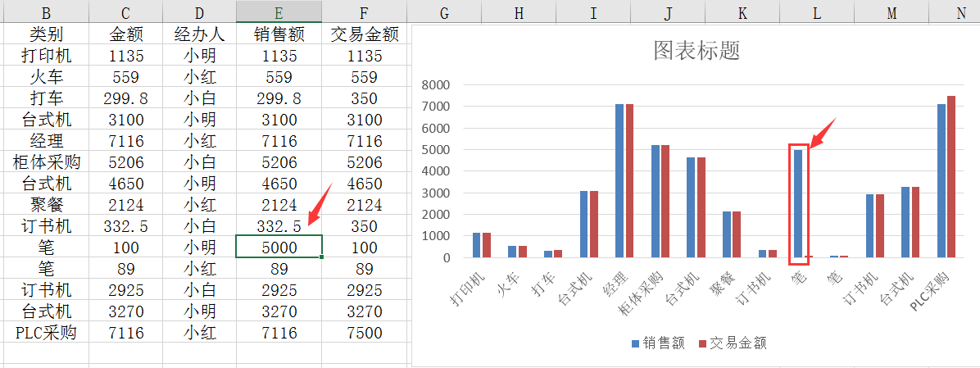Viewport: 980px width, 368px height.
Task: Select column F header
Action: [x=365, y=11]
